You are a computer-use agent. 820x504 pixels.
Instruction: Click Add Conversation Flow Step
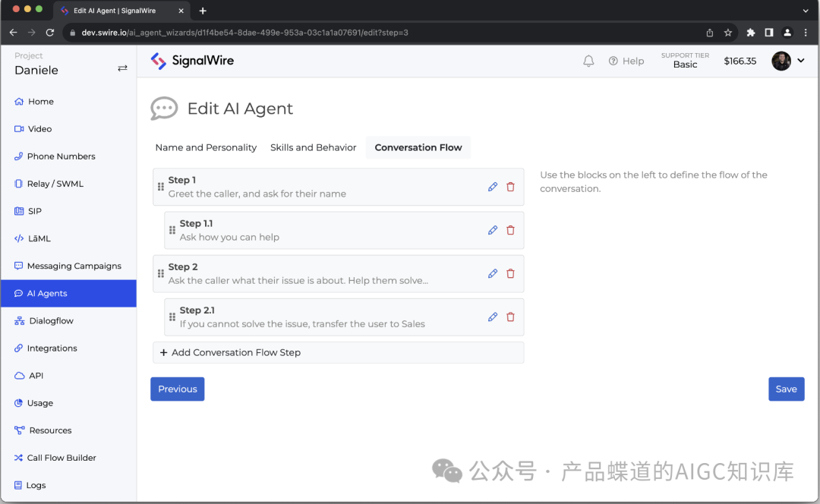339,352
